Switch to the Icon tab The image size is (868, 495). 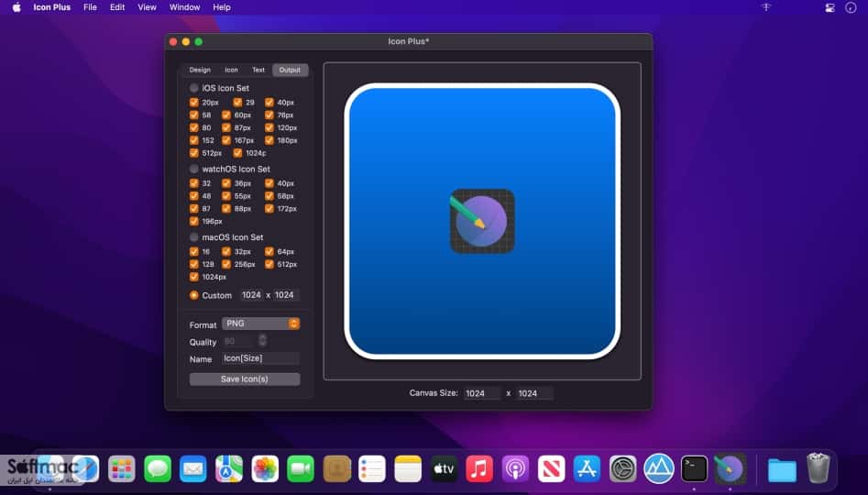(x=231, y=70)
